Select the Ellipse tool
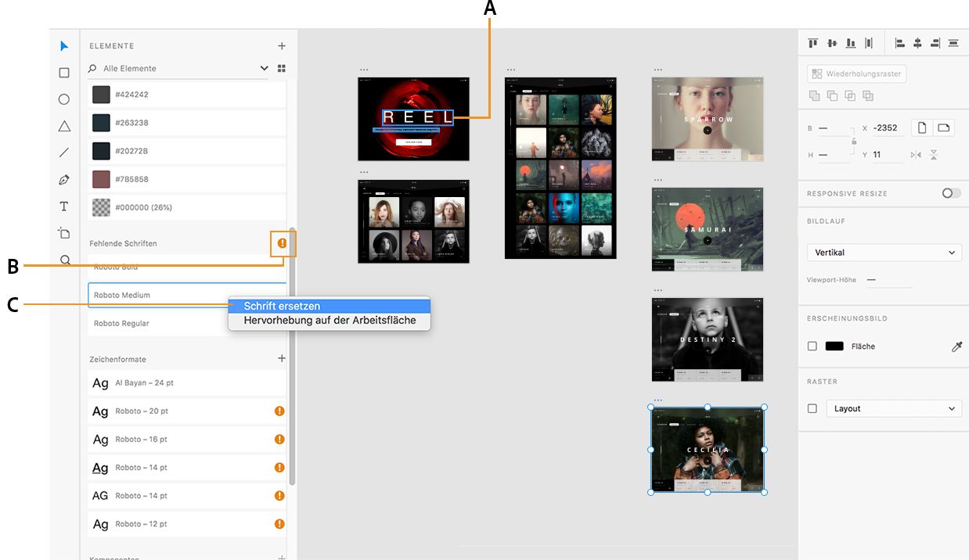Screen dimensions: 969x560 (x=64, y=99)
